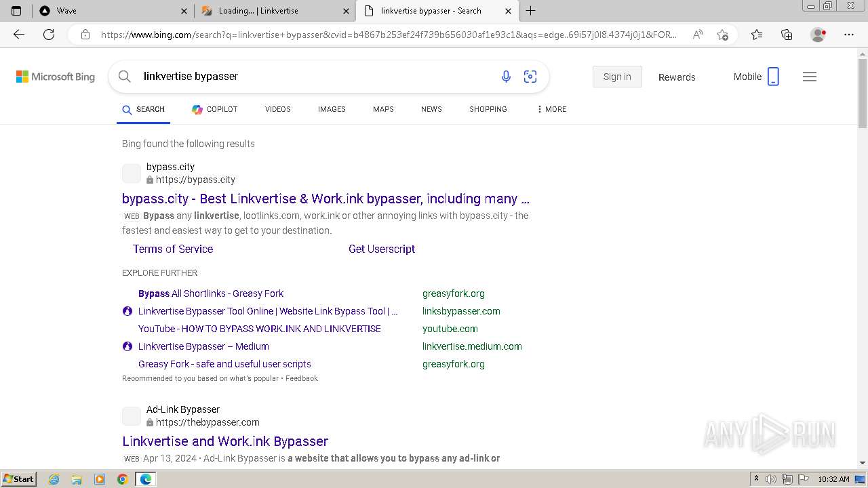This screenshot has height=488, width=868.
Task: Open YouTube HOW TO BYPASS WORK.INK link
Action: (260, 329)
